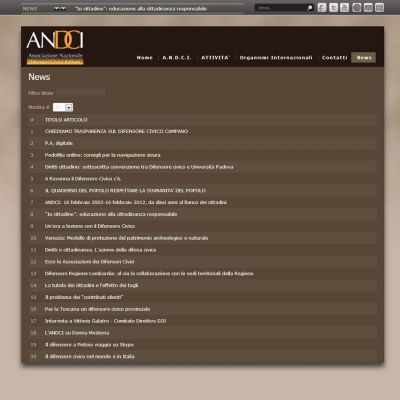Open 'Il difensore a Pistoia viaggia su Skype'
The image size is (400, 400).
pyautogui.click(x=89, y=345)
